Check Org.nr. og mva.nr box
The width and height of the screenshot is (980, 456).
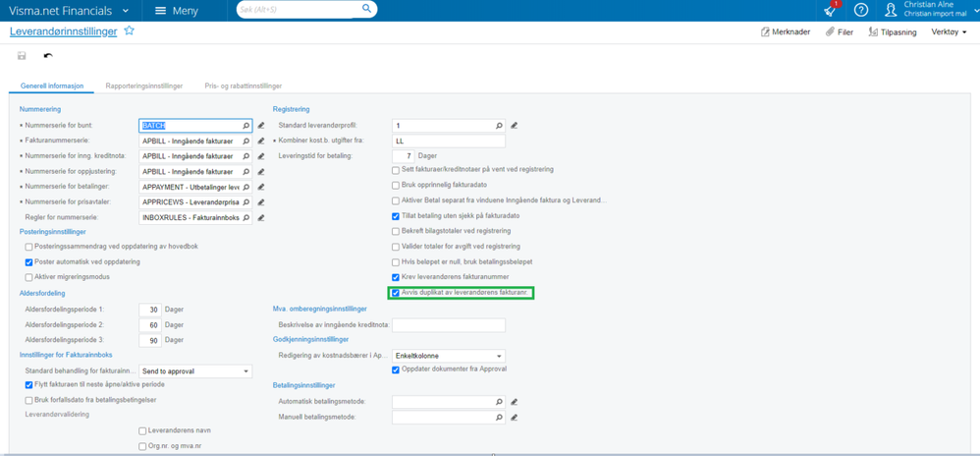(142, 446)
